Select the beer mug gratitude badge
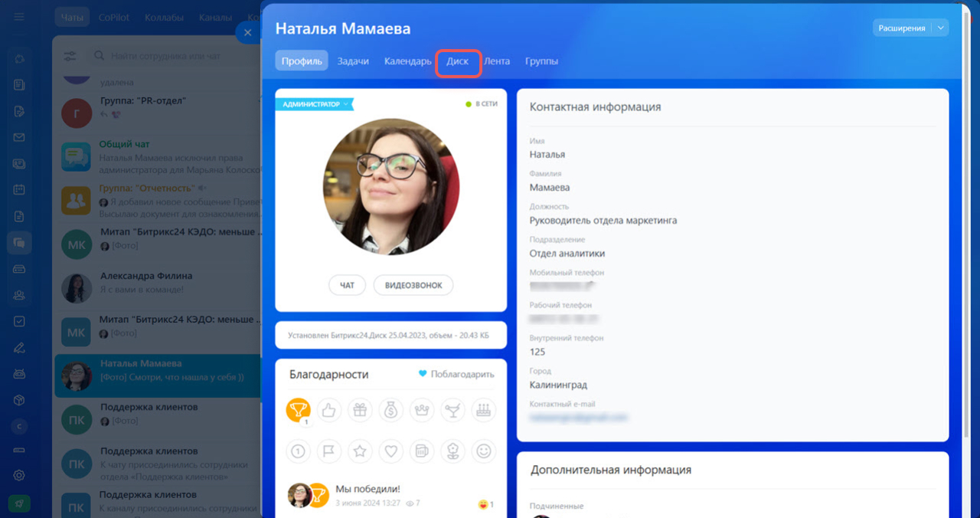 pos(422,451)
